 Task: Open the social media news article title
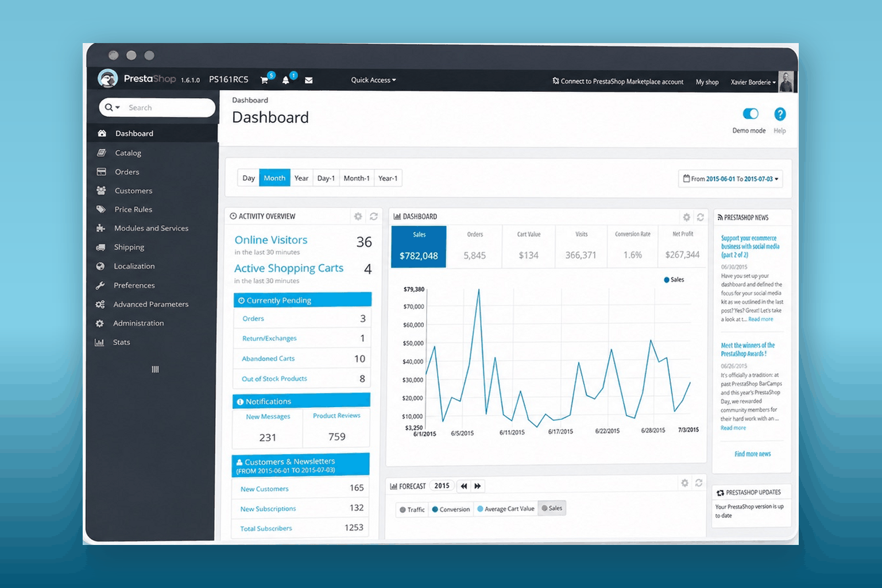click(750, 246)
